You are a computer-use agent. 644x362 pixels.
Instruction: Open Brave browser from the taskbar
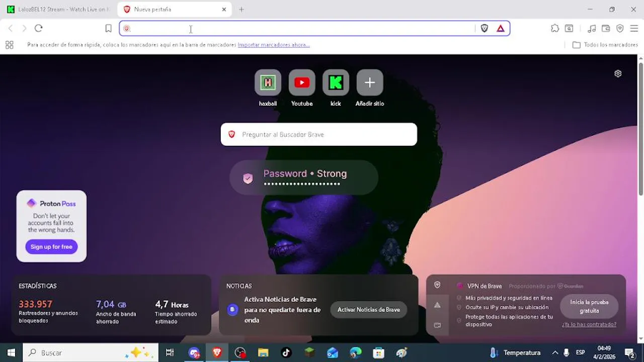point(217,352)
